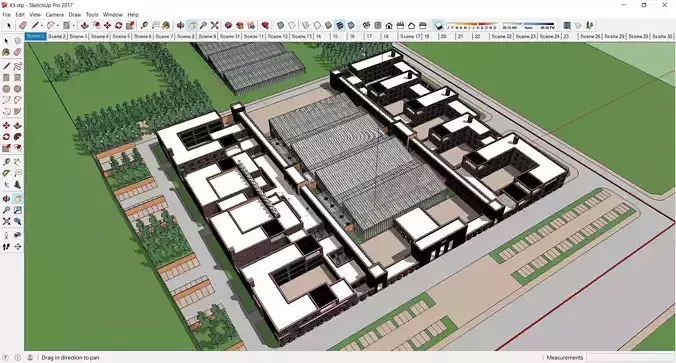Screen dimensions: 676x363
Task: Open the Camera menu
Action: click(54, 15)
